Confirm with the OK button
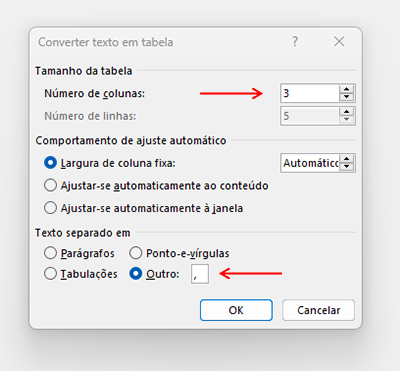Viewport: 400px width, 371px height. pos(236,310)
